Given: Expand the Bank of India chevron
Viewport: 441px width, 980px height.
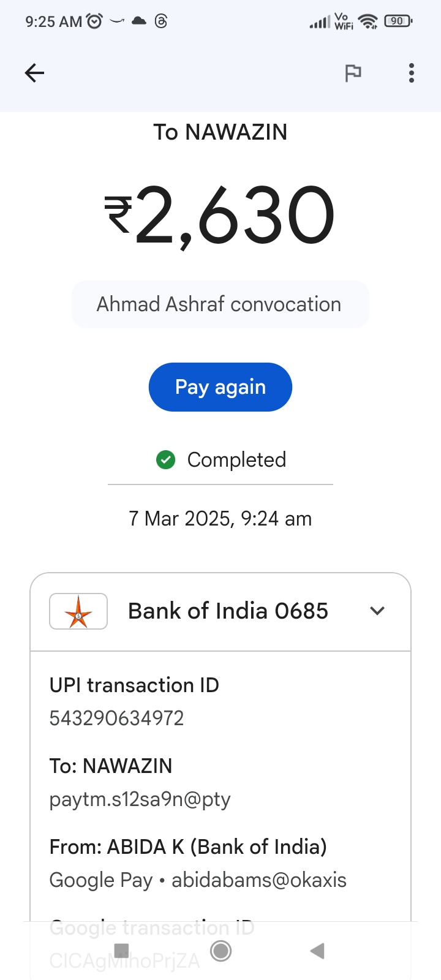Looking at the screenshot, I should click(x=377, y=611).
